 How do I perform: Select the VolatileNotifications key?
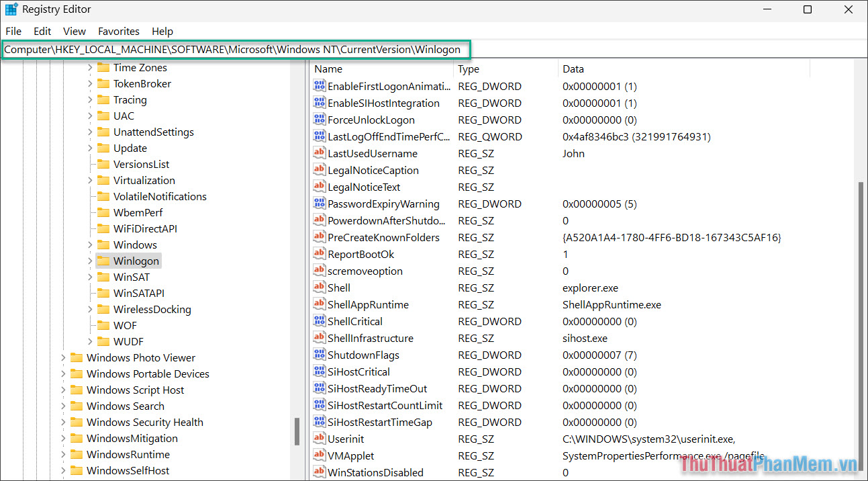pyautogui.click(x=160, y=196)
